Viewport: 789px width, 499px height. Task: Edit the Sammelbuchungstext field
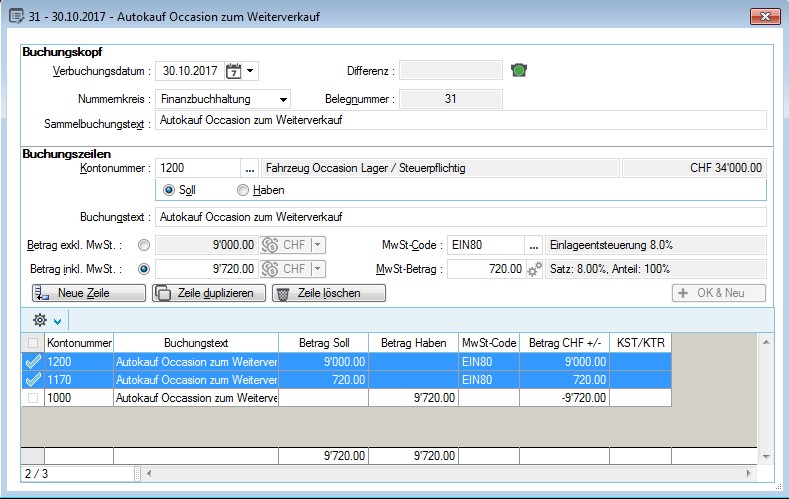[x=460, y=120]
